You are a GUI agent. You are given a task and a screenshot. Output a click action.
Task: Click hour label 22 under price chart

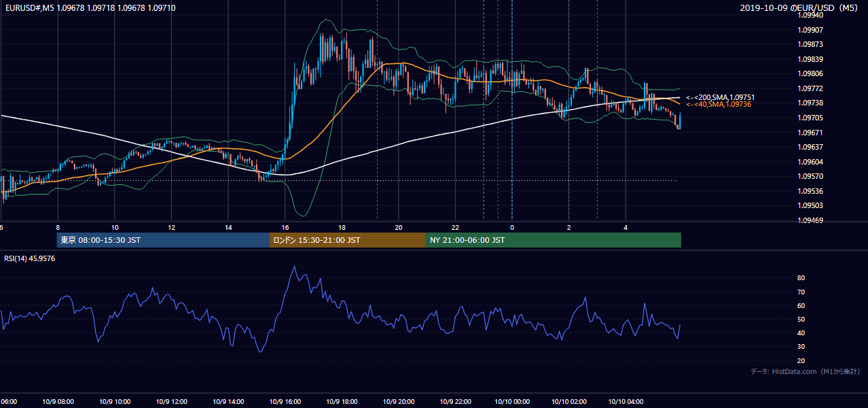(455, 228)
